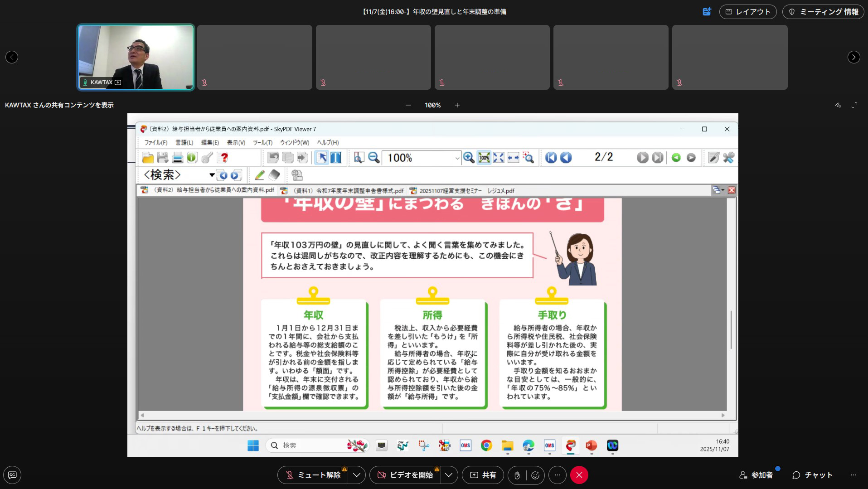868x489 pixels.
Task: Click the red leave meeting button
Action: (x=579, y=475)
